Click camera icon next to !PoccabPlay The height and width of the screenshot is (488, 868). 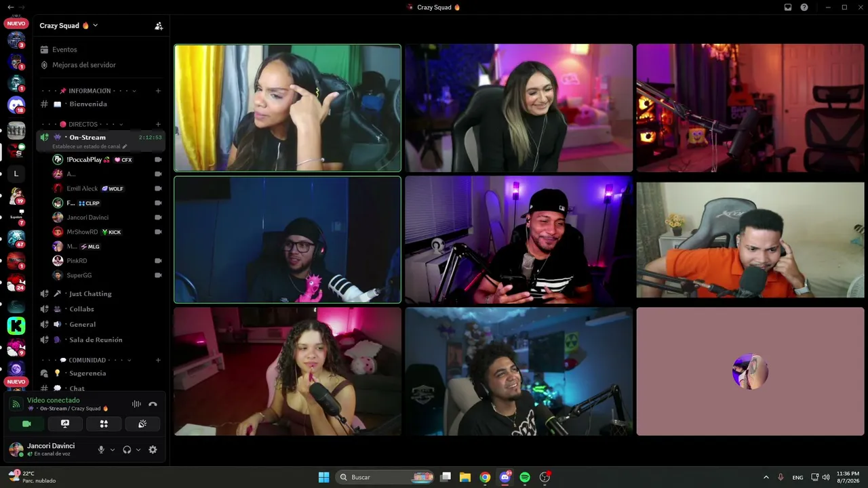(158, 160)
